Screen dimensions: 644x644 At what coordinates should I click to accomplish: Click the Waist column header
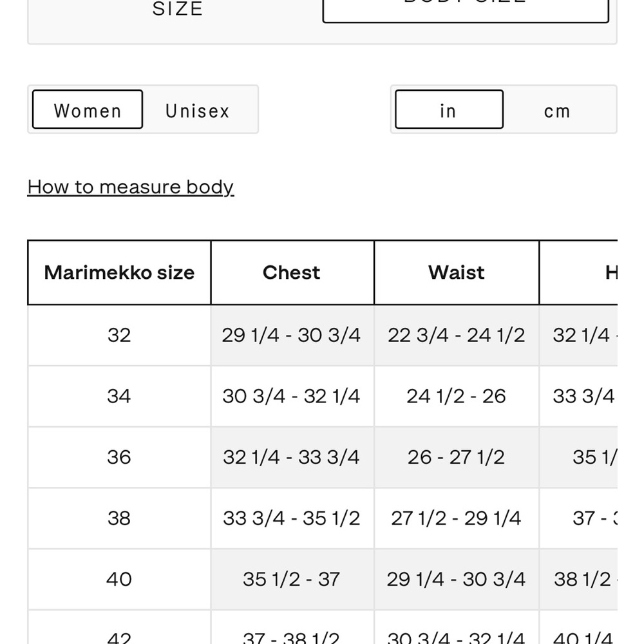[457, 272]
